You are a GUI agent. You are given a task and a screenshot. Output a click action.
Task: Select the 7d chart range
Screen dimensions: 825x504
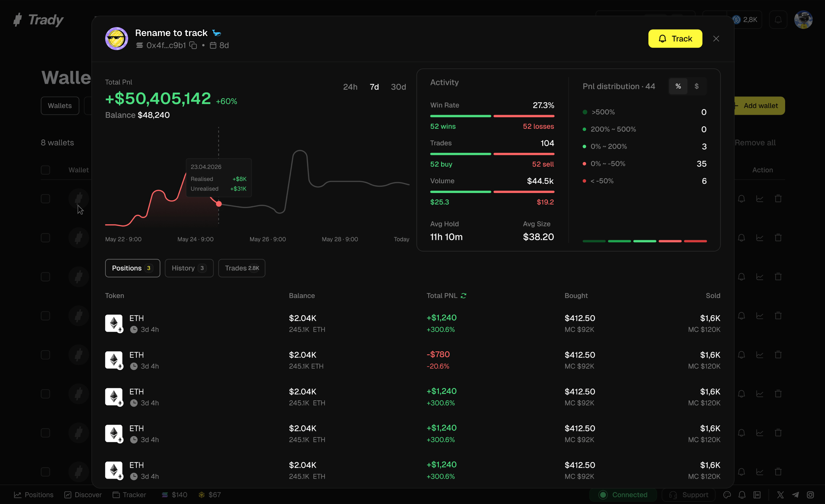(374, 87)
